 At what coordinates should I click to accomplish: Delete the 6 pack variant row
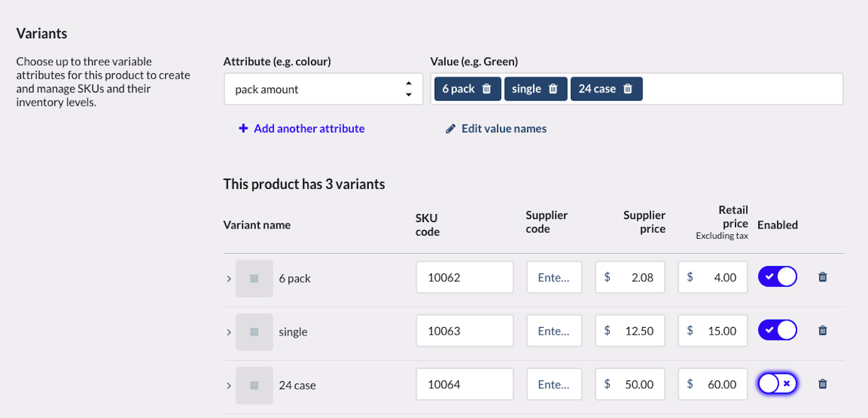(822, 277)
